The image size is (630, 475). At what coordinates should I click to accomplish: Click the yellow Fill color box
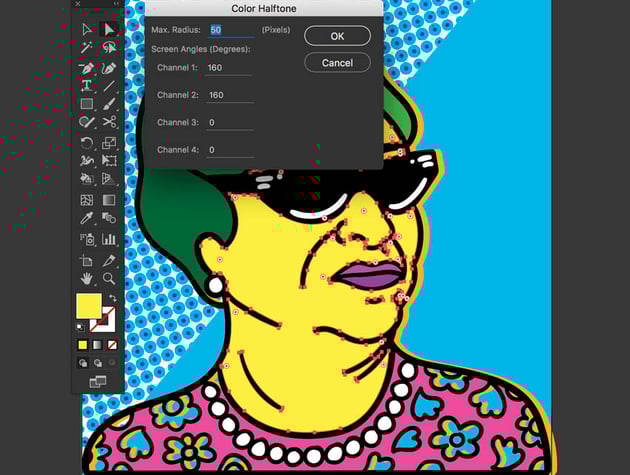pyautogui.click(x=88, y=305)
